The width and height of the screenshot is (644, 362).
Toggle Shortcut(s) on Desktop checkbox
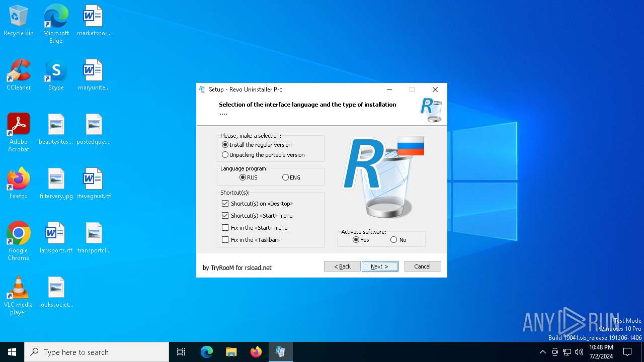[257, 204]
